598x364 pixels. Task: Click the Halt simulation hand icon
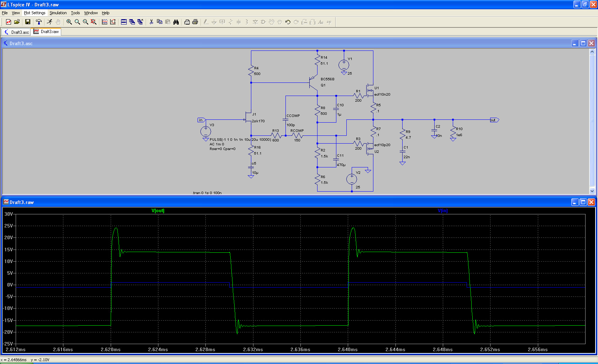click(x=58, y=22)
